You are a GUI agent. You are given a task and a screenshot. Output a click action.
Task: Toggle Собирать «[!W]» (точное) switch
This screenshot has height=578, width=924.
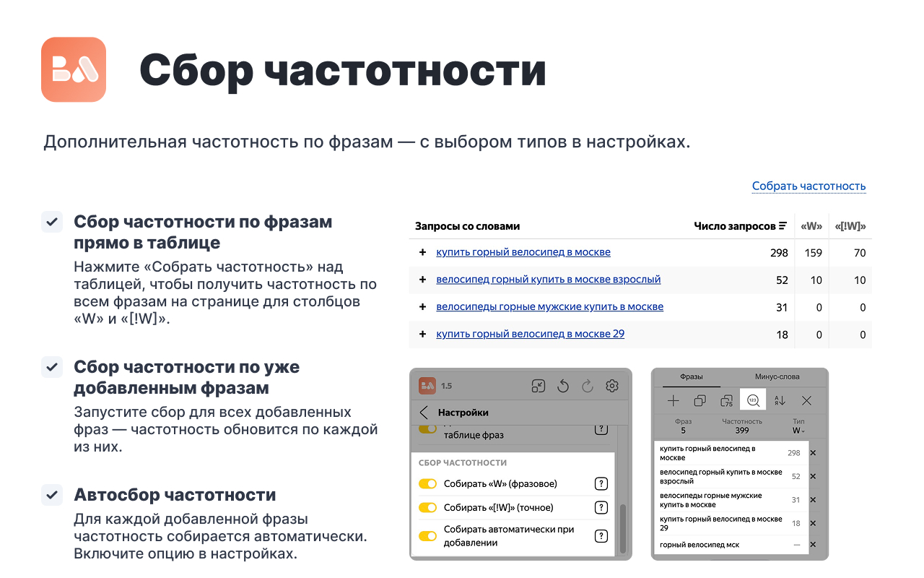[x=428, y=507]
